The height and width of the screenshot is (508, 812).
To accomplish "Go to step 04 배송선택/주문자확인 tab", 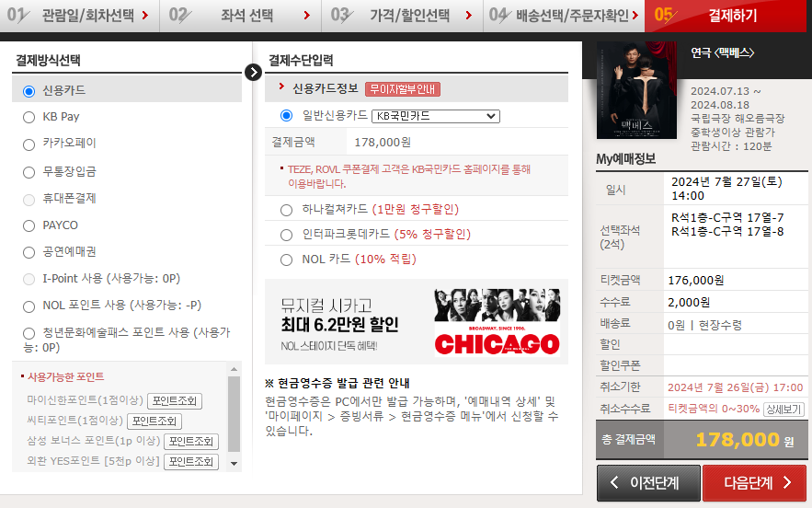I will (564, 16).
